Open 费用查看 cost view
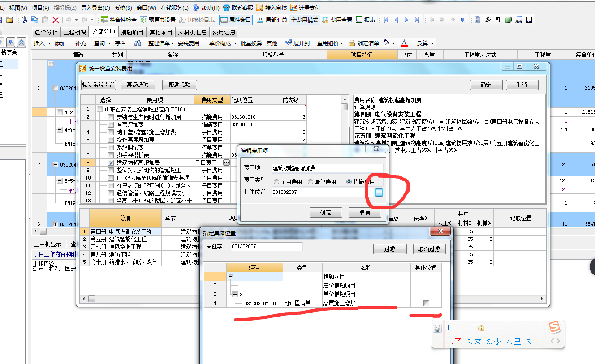The width and height of the screenshot is (595, 364). point(337,20)
